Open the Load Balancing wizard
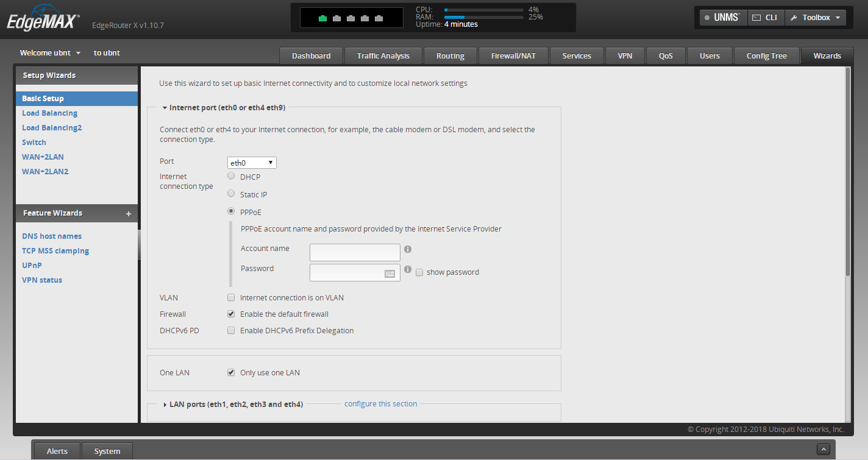This screenshot has width=868, height=460. 49,113
